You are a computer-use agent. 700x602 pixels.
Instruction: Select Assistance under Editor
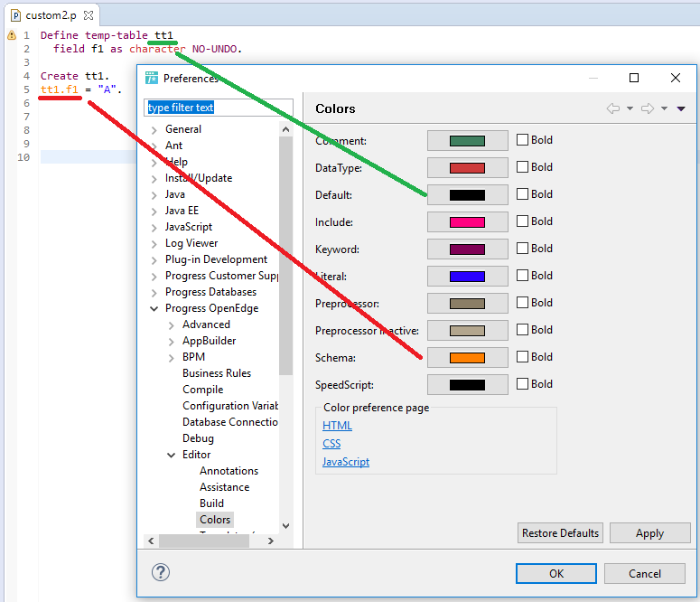coord(225,487)
